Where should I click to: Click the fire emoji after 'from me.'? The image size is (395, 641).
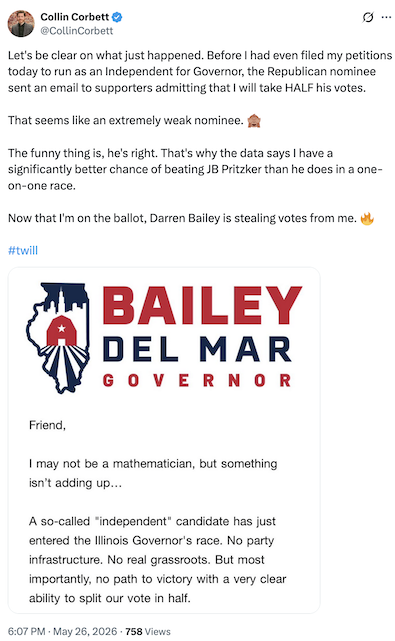[x=367, y=218]
